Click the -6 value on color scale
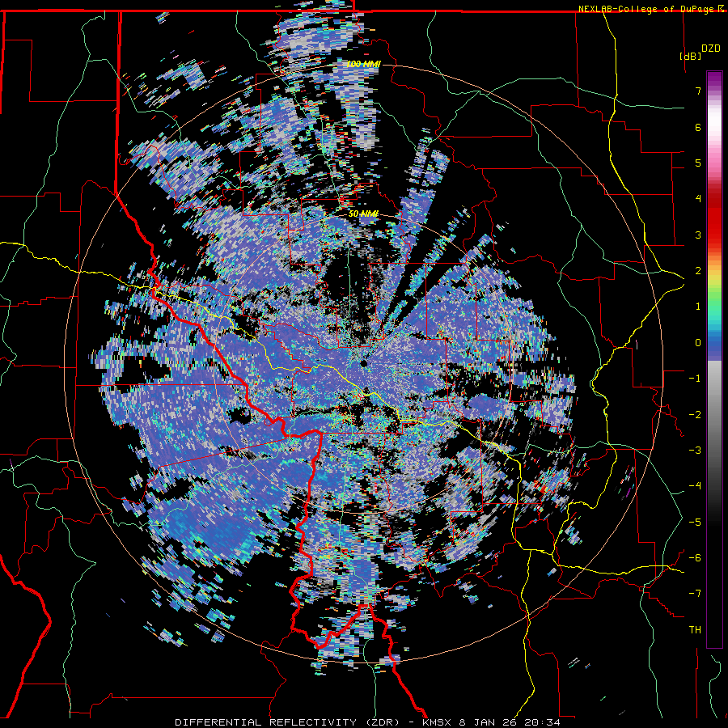Viewport: 728px width, 728px height. click(695, 557)
